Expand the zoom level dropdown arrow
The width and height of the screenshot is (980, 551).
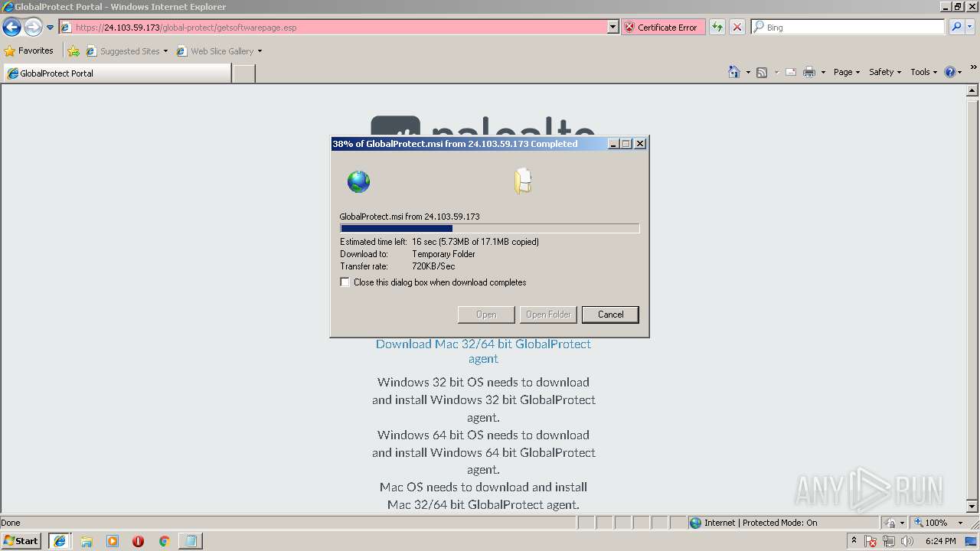tap(960, 523)
